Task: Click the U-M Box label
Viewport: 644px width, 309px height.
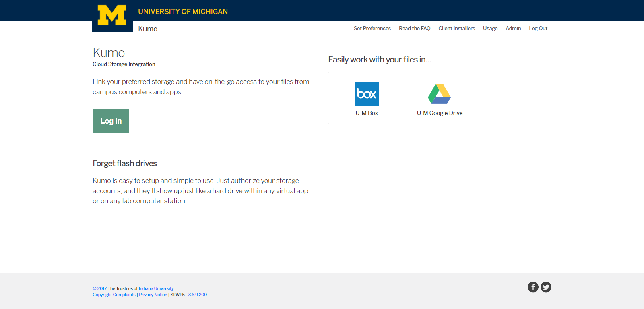Action: point(367,113)
